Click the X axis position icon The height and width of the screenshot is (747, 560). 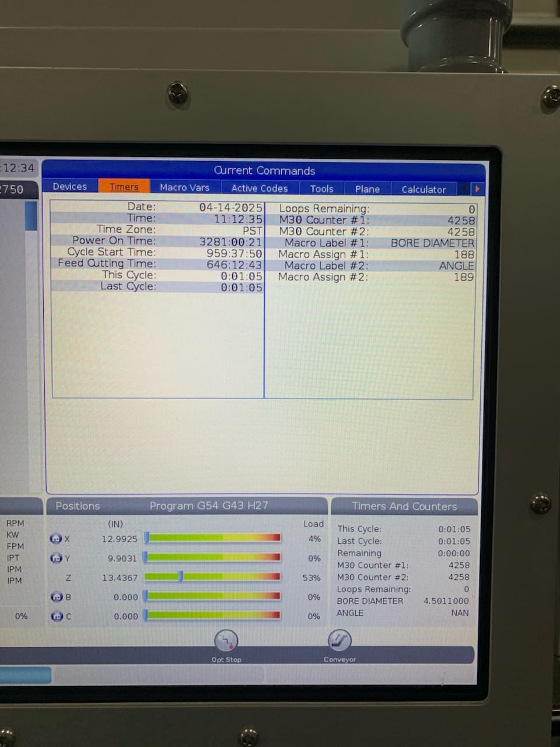click(56, 539)
